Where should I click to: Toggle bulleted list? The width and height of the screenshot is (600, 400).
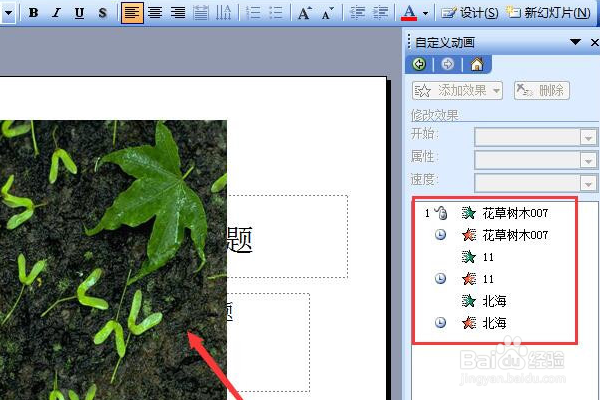tap(276, 13)
